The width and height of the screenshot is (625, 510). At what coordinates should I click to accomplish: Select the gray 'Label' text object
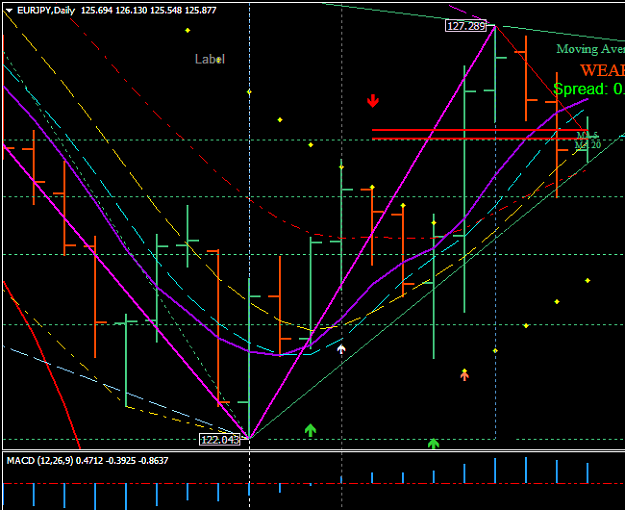(x=210, y=59)
